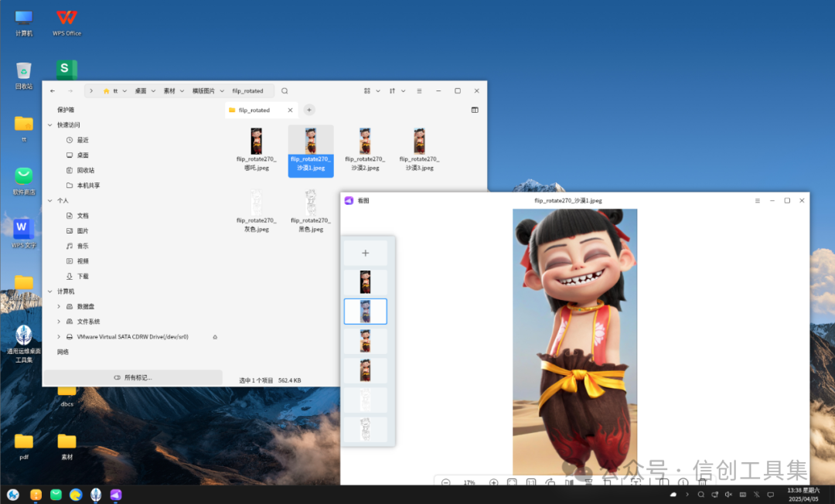This screenshot has width=835, height=504.
Task: Open 回收站 on the desktop
Action: [24, 76]
